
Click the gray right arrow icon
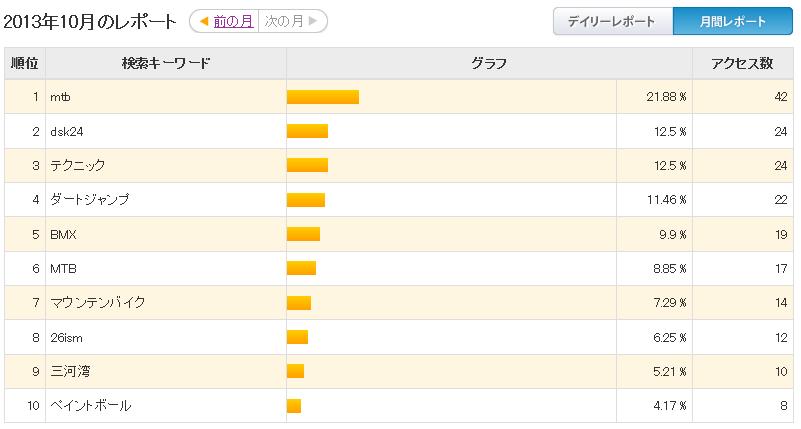coord(313,21)
